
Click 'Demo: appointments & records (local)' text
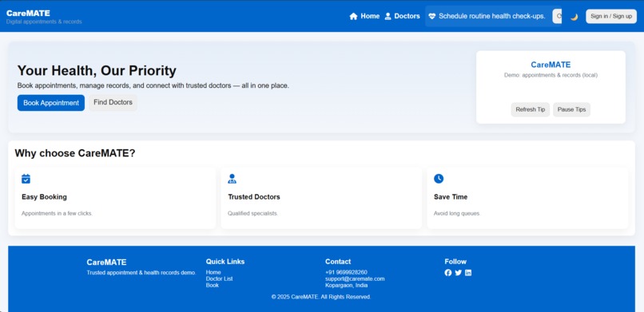click(x=551, y=76)
